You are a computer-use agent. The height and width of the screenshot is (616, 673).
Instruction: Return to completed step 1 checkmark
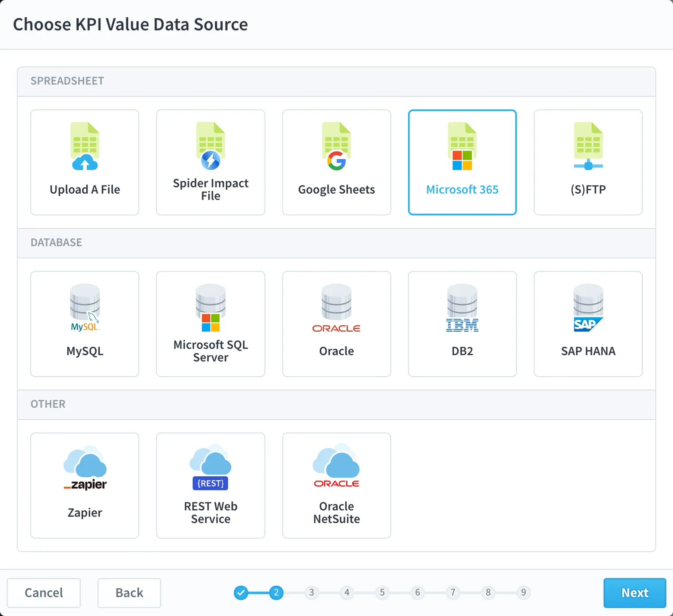[x=241, y=593]
